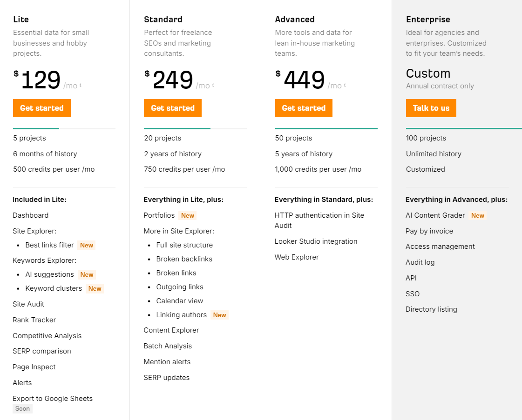
Task: Click the info icon beside the Standard $249 price
Action: click(213, 85)
